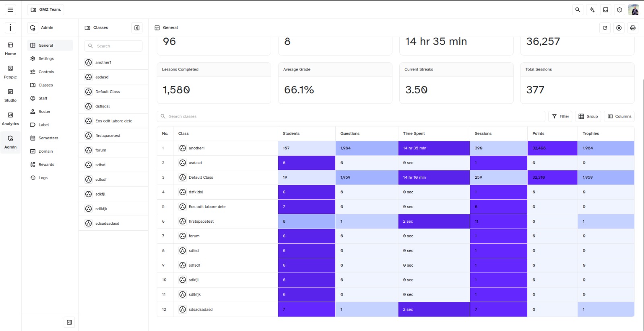This screenshot has width=644, height=331.
Task: Open Settings in Admin menu
Action: 50,59
